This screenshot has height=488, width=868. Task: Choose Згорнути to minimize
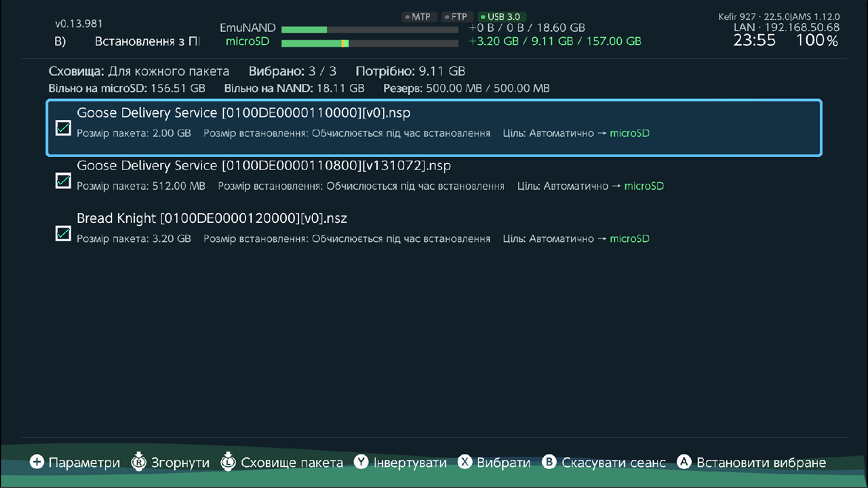(180, 462)
